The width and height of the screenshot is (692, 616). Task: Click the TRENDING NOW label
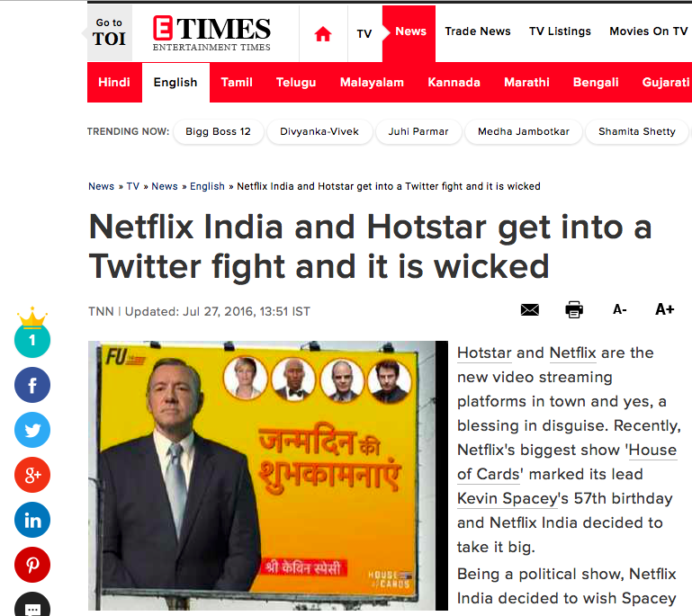[x=128, y=131]
